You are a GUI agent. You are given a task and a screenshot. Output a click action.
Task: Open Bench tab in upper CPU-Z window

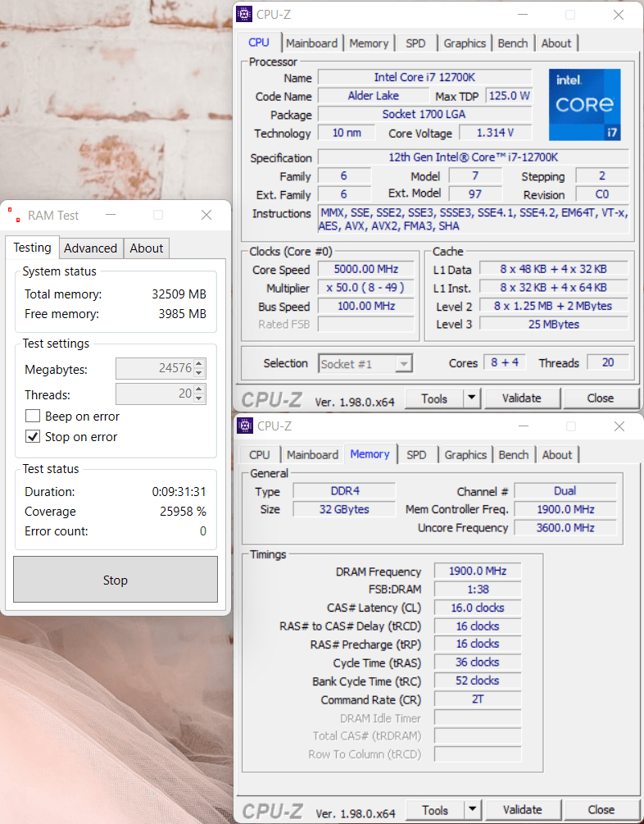tap(513, 43)
